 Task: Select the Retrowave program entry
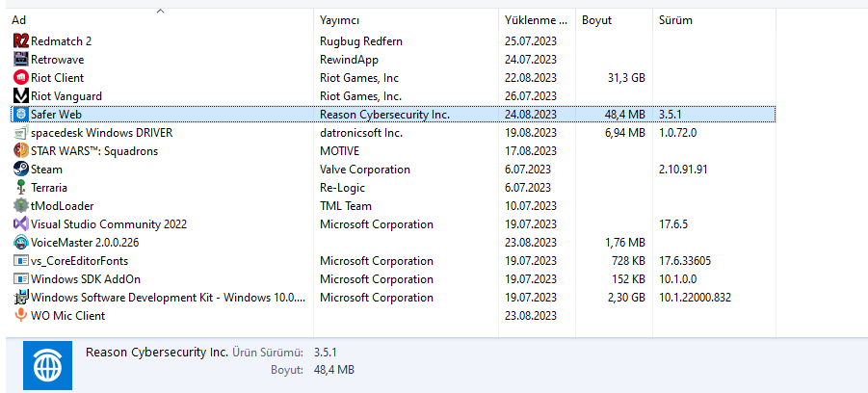coord(58,59)
